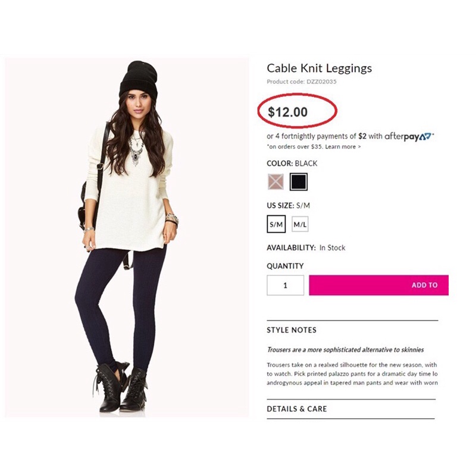This screenshot has width=476, height=476.
Task: Click the In Stock availability text
Action: pos(333,248)
